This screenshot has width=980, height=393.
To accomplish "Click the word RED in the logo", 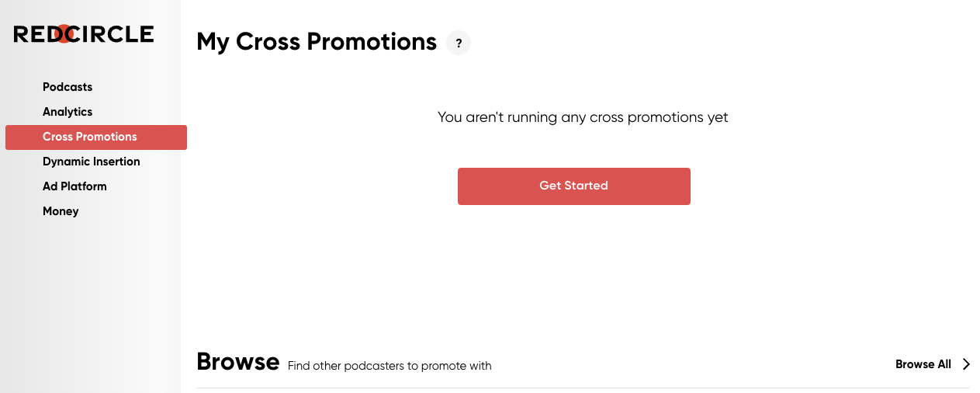I will click(34, 34).
